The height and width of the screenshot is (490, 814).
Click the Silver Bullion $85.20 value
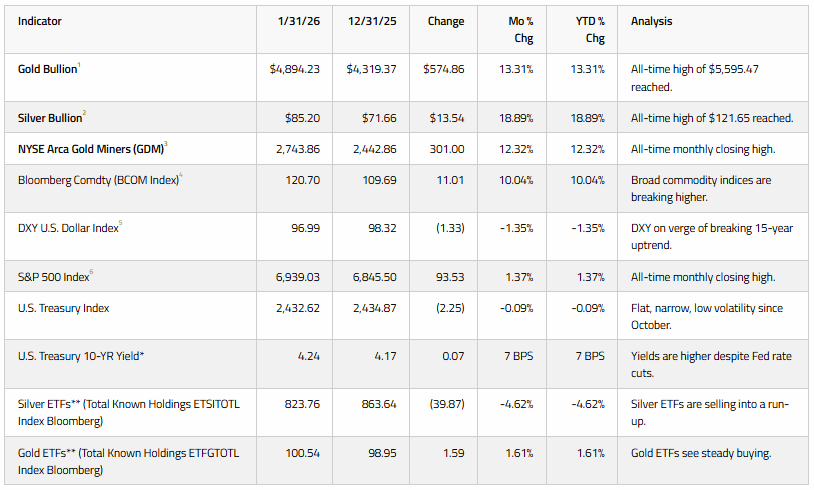303,118
